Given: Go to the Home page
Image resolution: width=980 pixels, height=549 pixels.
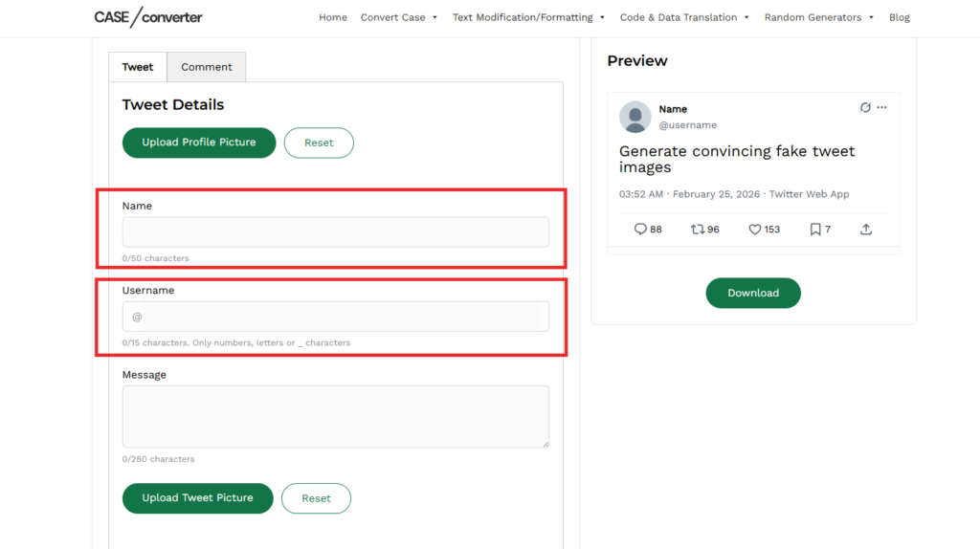Looking at the screenshot, I should (x=333, y=17).
